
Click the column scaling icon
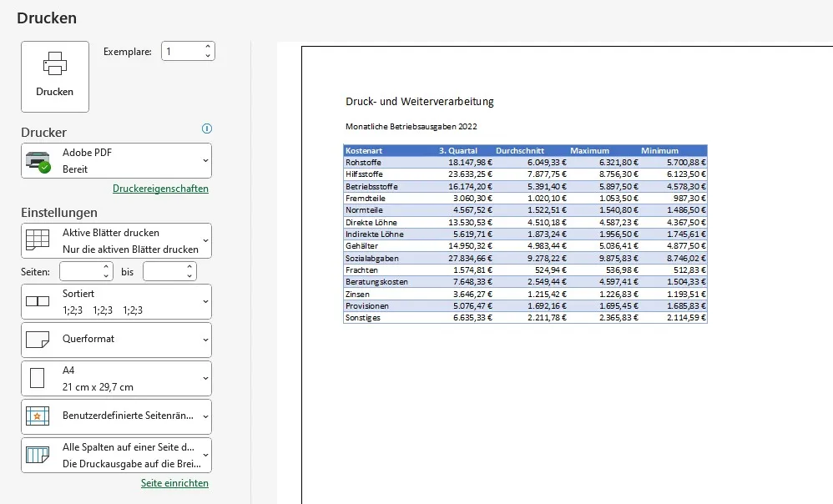pyautogui.click(x=38, y=455)
